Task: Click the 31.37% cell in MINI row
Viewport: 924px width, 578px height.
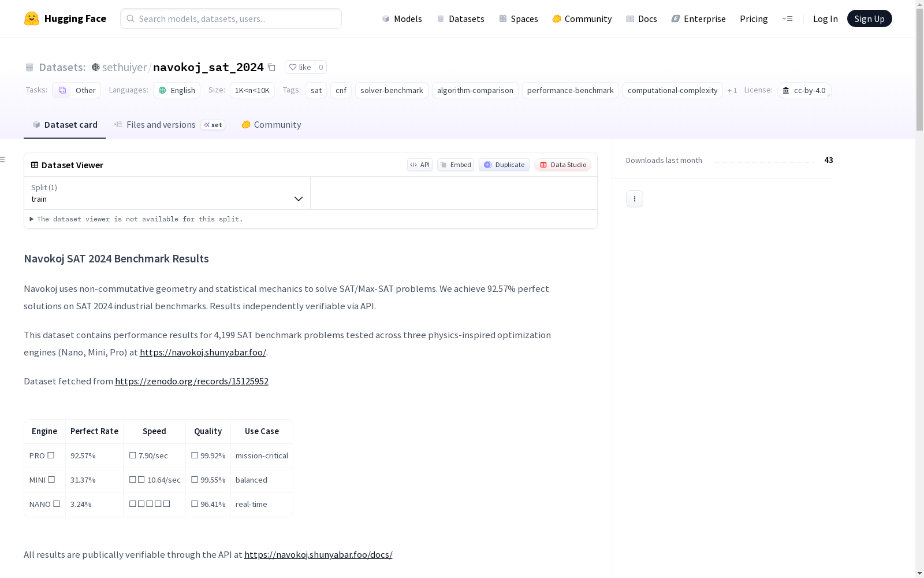Action: 94,480
